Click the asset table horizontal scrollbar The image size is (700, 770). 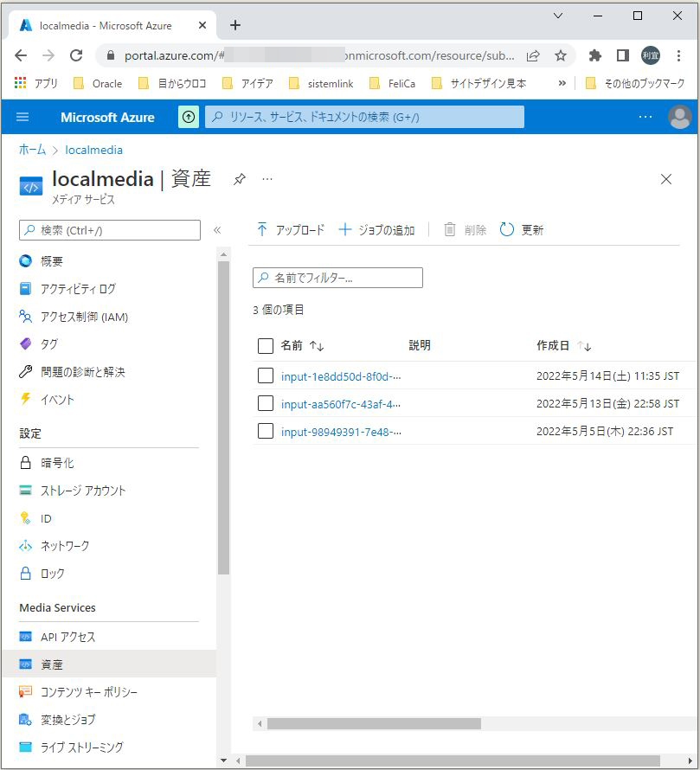click(x=374, y=723)
